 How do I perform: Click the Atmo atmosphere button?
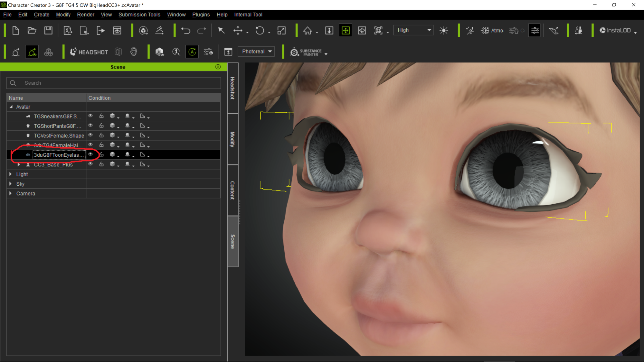(x=492, y=31)
